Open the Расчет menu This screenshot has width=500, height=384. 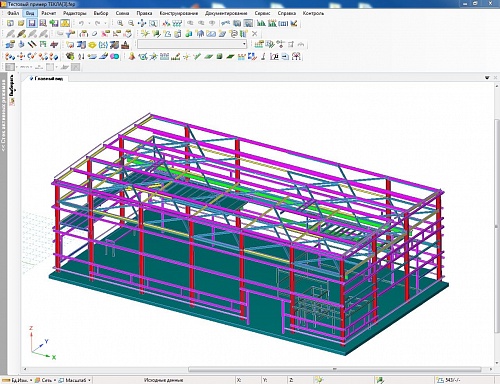point(49,13)
